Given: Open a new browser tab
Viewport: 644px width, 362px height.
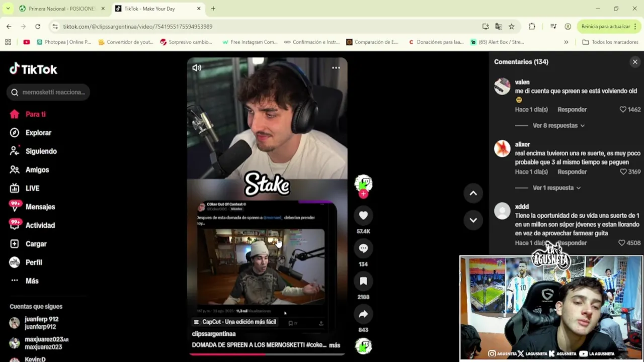Looking at the screenshot, I should (213, 9).
